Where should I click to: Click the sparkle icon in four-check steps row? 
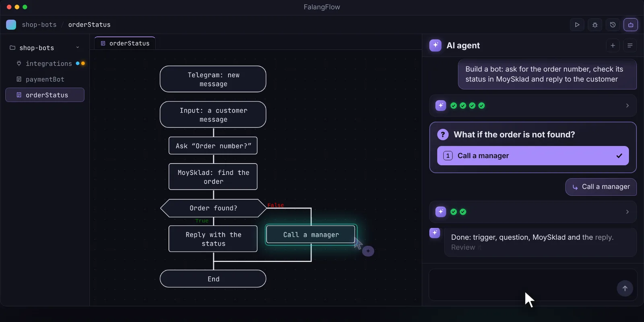441,105
